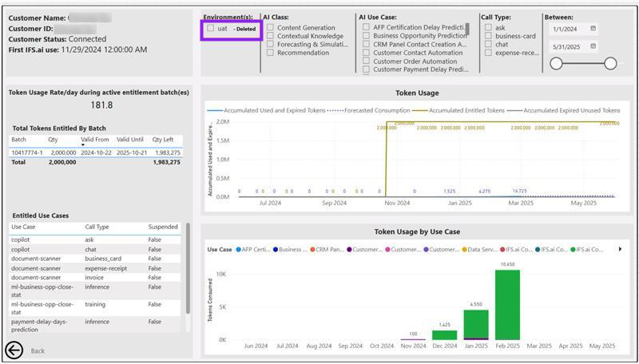Click the Feb 2025 green bar
The width and height of the screenshot is (639, 364).
tap(507, 304)
